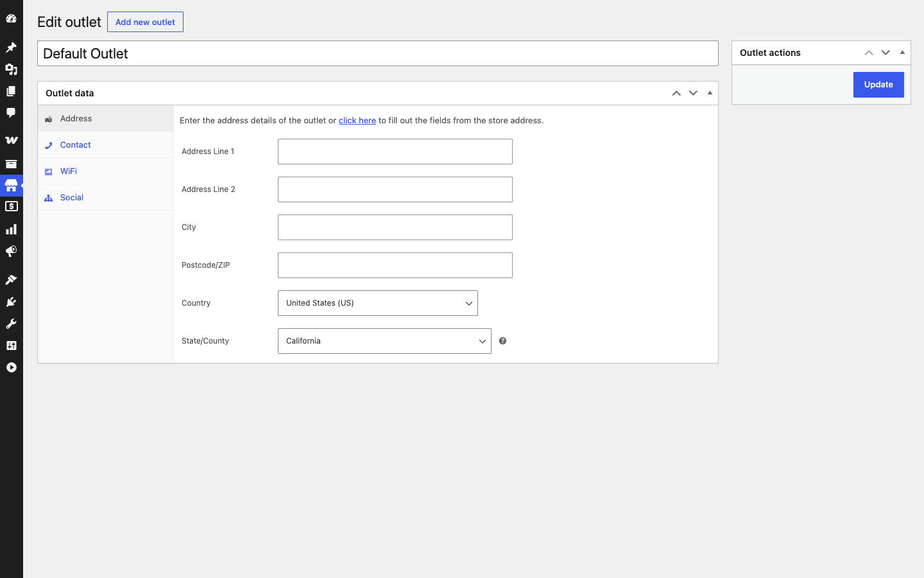
Task: Switch to the Social tab
Action: (106, 198)
